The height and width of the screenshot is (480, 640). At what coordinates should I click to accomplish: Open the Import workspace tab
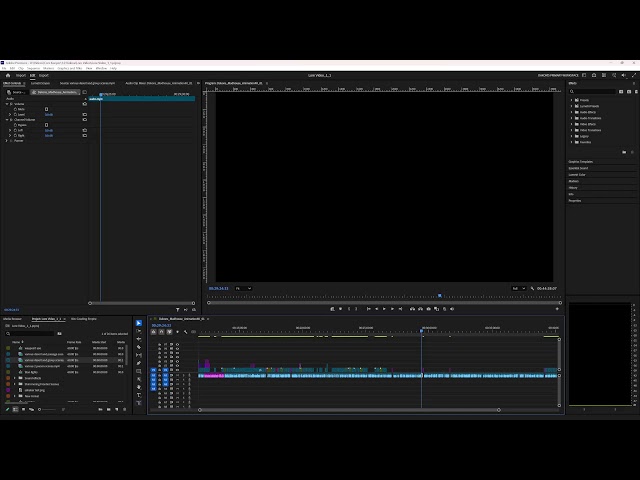21,75
